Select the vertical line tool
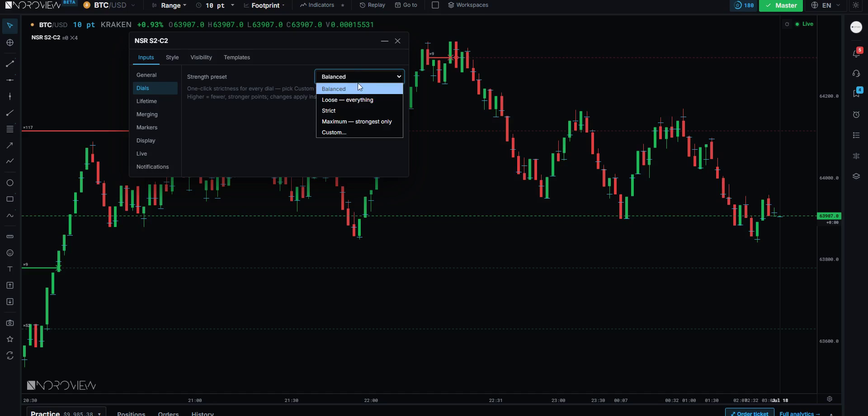 [x=10, y=96]
